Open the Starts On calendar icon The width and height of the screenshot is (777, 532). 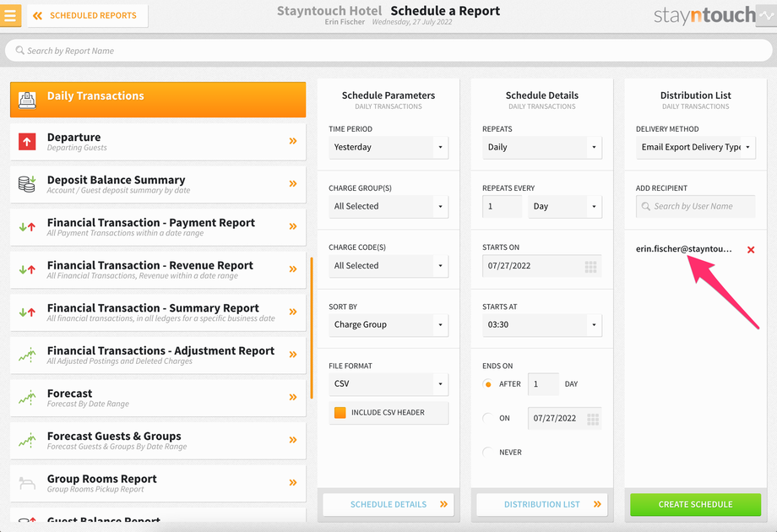[x=590, y=267]
